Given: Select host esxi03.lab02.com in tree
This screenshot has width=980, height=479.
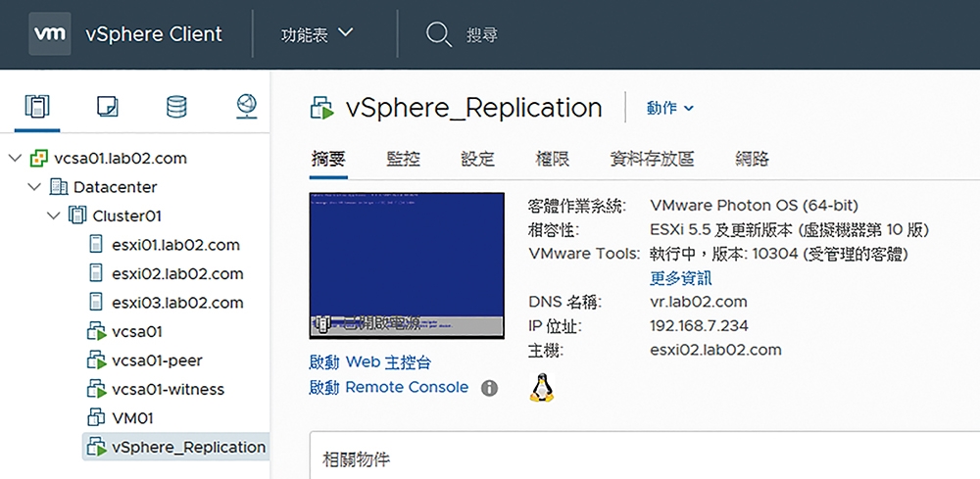Looking at the screenshot, I should (177, 303).
